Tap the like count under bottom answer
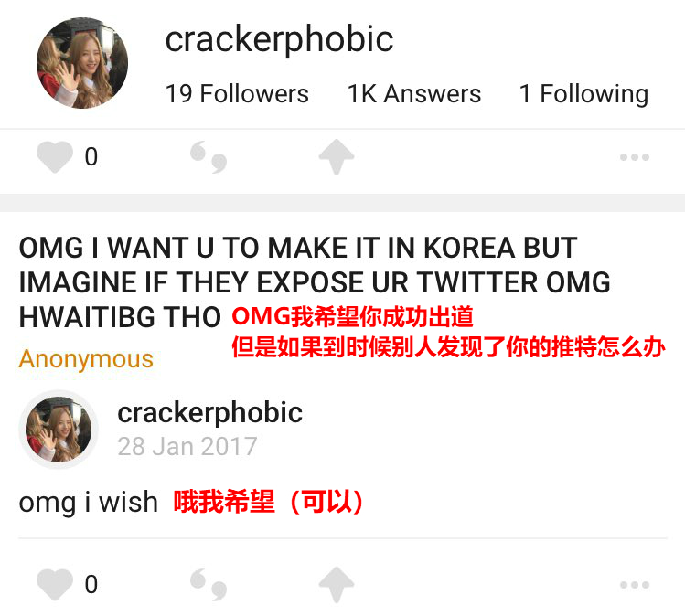Screen dimensions: 685x616 tap(91, 585)
